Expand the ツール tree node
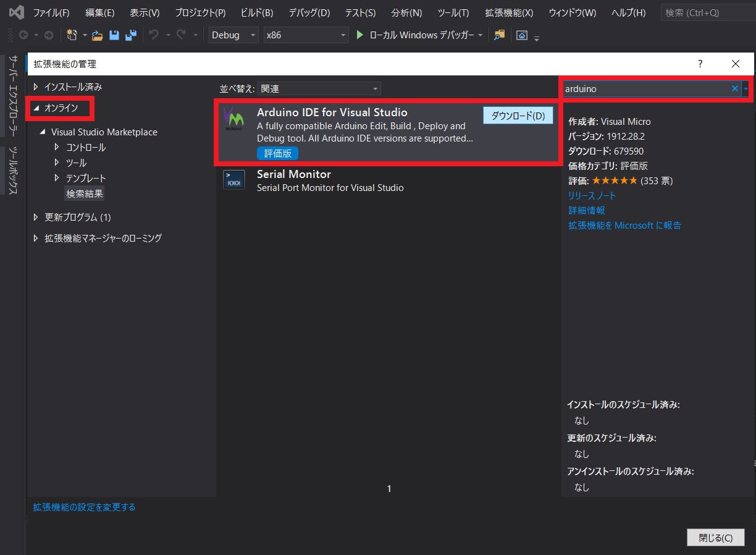The height and width of the screenshot is (555, 756). click(57, 163)
